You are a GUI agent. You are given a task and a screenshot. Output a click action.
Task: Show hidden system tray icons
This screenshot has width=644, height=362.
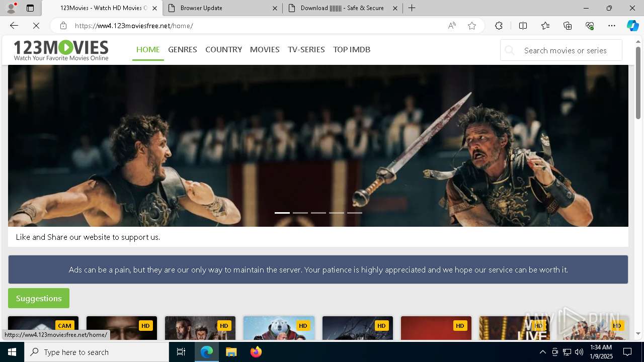tap(542, 352)
